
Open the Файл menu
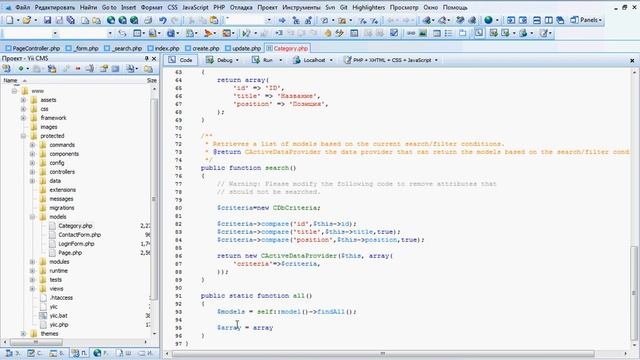tap(22, 7)
